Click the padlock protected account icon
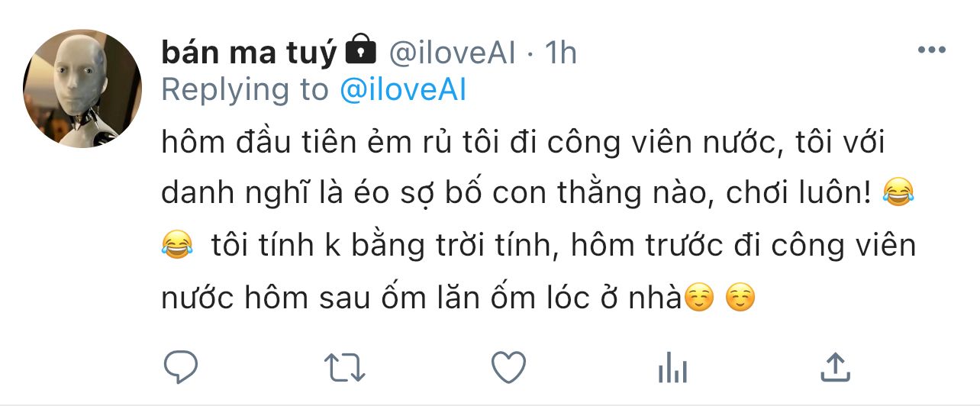 click(x=361, y=50)
